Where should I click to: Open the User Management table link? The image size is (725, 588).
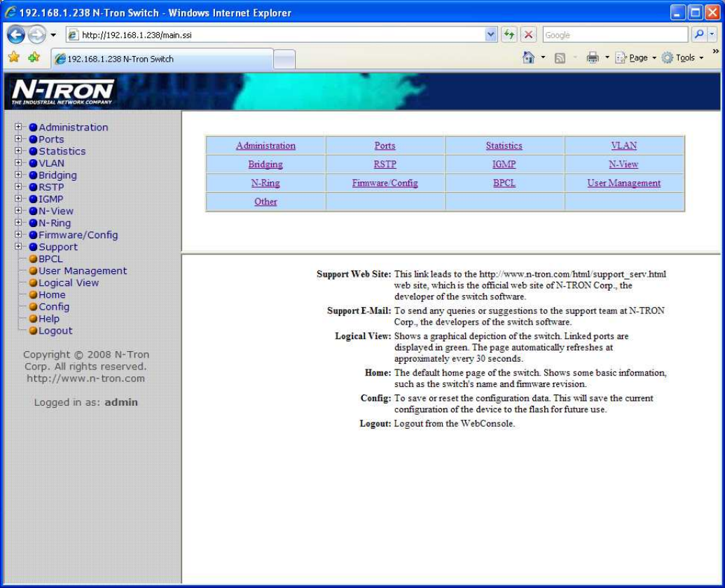(623, 183)
